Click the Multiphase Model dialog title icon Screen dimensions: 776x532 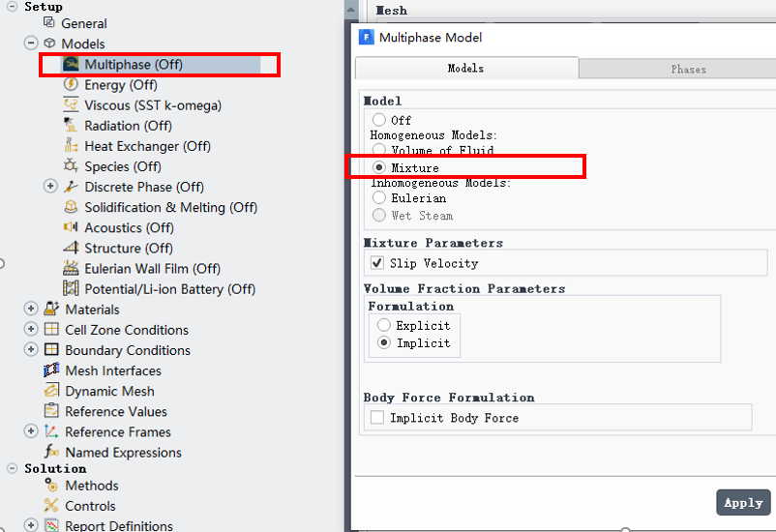tap(366, 37)
